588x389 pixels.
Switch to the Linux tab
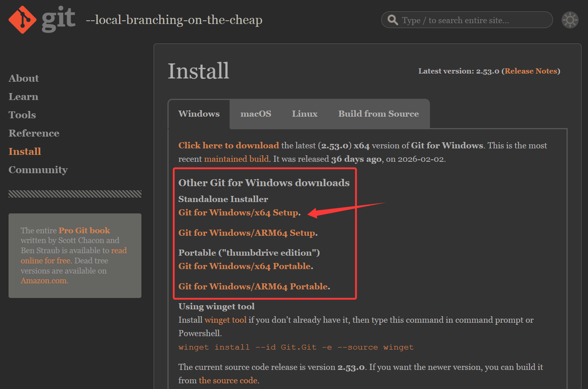pos(304,114)
